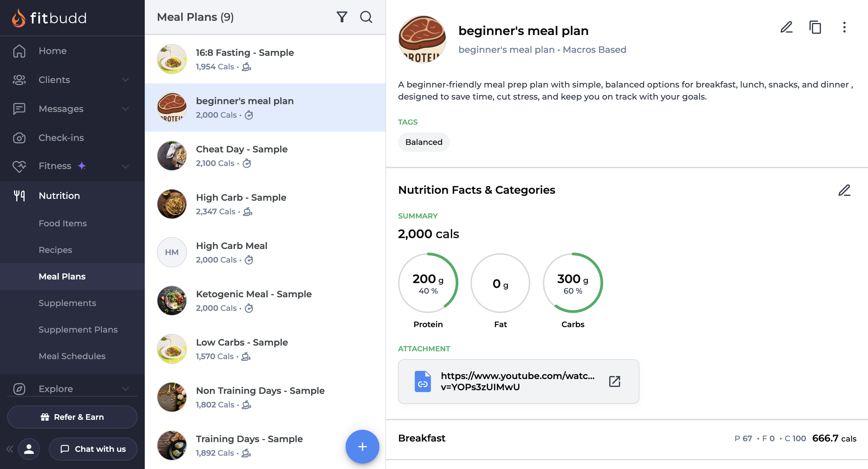Duplicate the beginner's meal plan
868x469 pixels.
click(815, 27)
